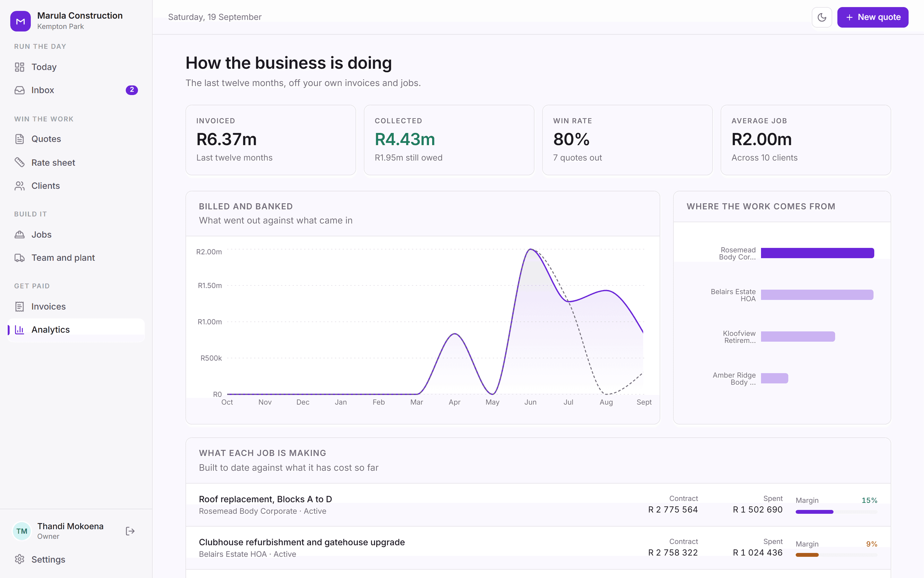Click 'Belairs Estate HOA · Active' subtitle

247,554
